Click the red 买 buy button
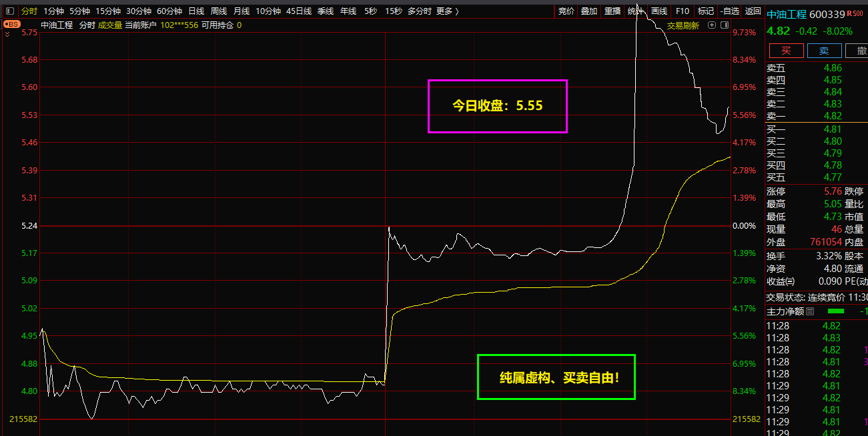The image size is (868, 436). tap(787, 51)
